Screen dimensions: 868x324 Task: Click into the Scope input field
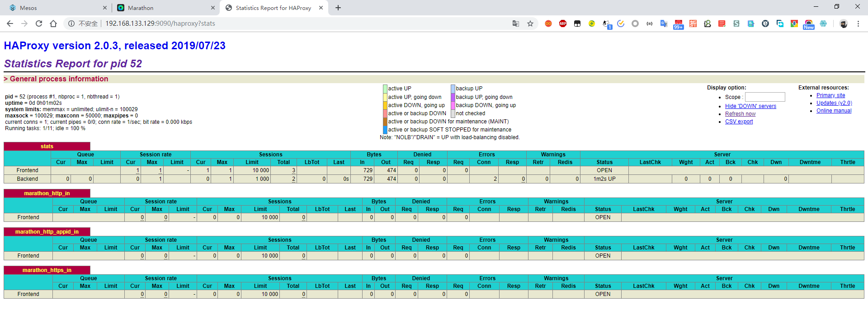(765, 97)
